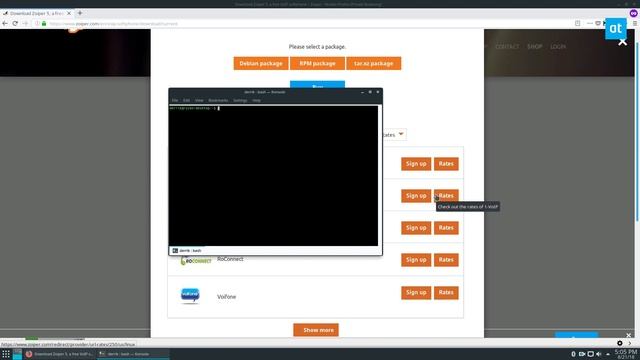Image resolution: width=640 pixels, height=360 pixels.
Task: Open the volume tray icon
Action: [599, 354]
